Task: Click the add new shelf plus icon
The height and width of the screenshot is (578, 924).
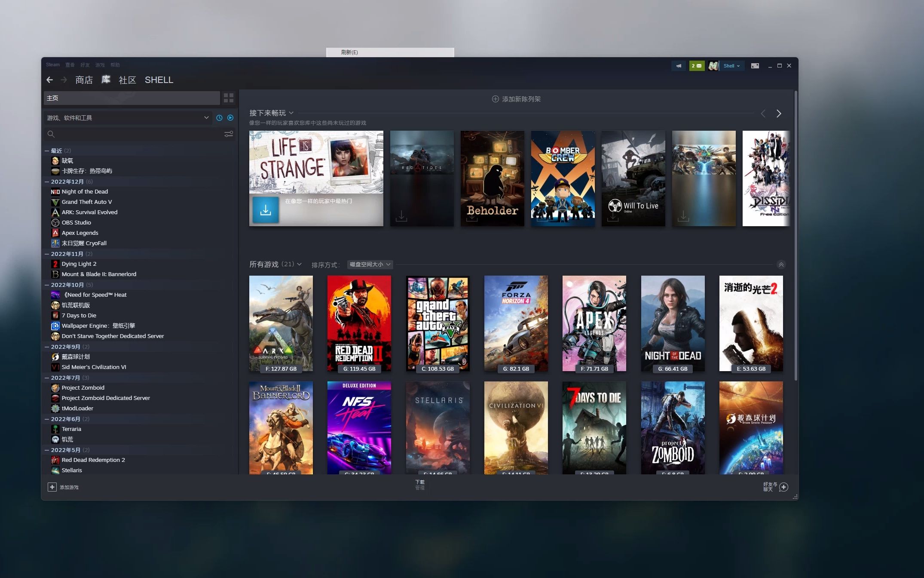Action: 495,99
